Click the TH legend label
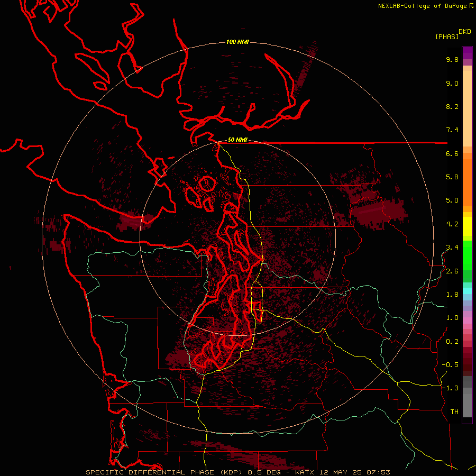This screenshot has width=476, height=476. coord(454,412)
